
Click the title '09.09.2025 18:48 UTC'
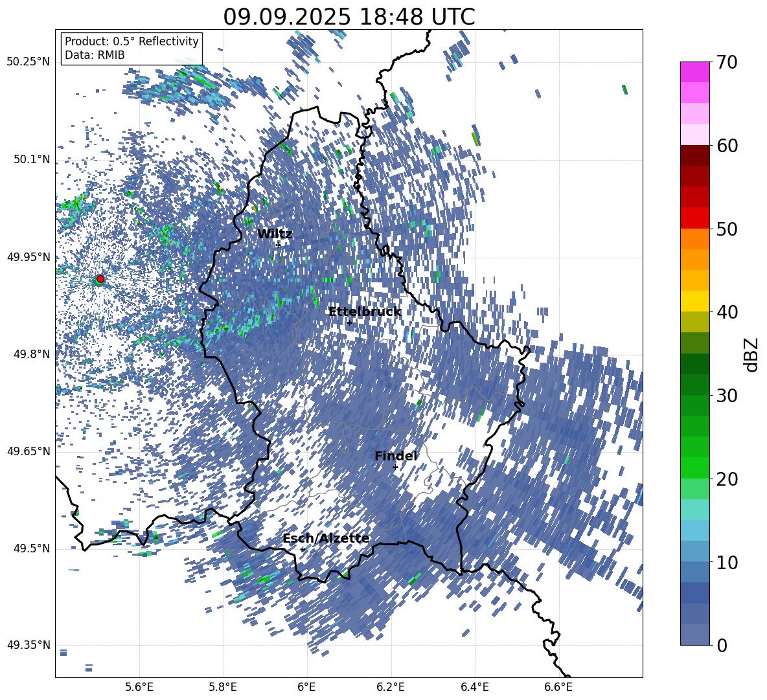(x=349, y=17)
